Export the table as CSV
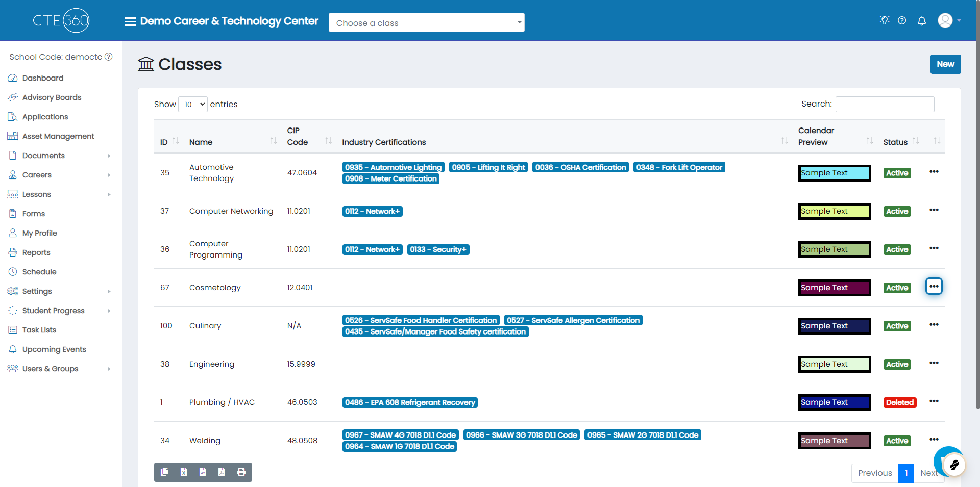This screenshot has height=487, width=980. click(x=203, y=472)
